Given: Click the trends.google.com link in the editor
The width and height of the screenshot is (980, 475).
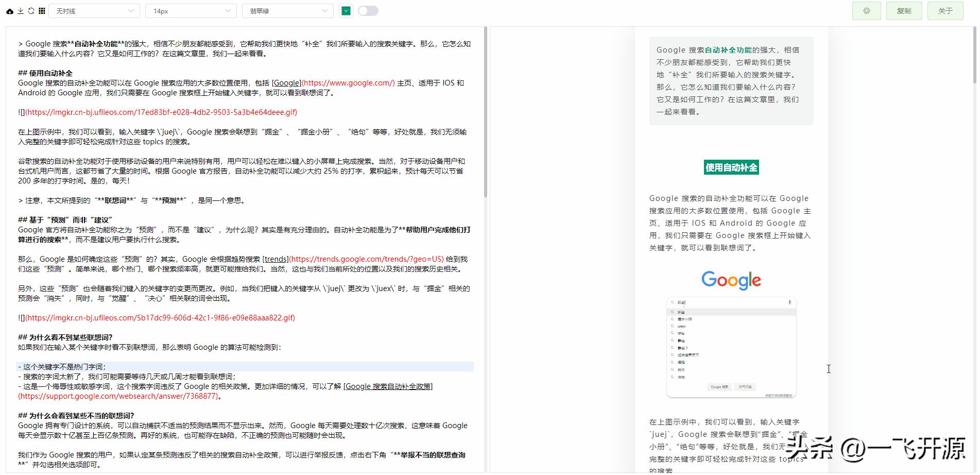Looking at the screenshot, I should (x=276, y=259).
